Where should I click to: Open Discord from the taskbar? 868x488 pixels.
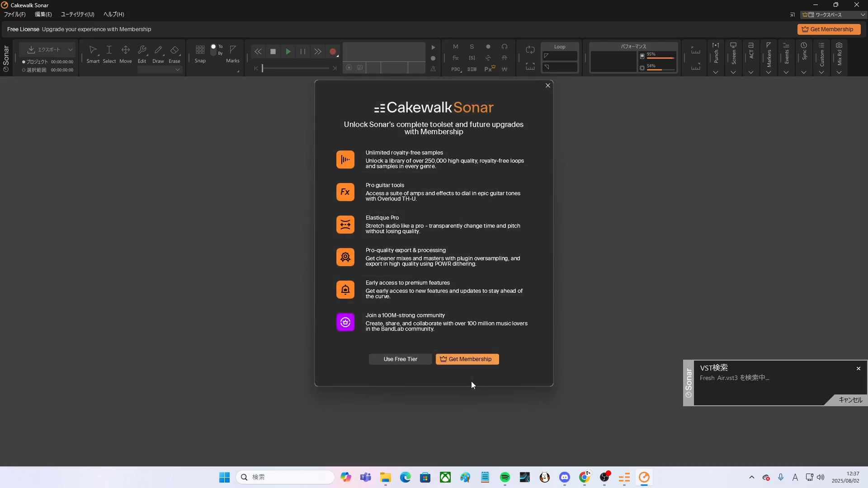pyautogui.click(x=565, y=477)
